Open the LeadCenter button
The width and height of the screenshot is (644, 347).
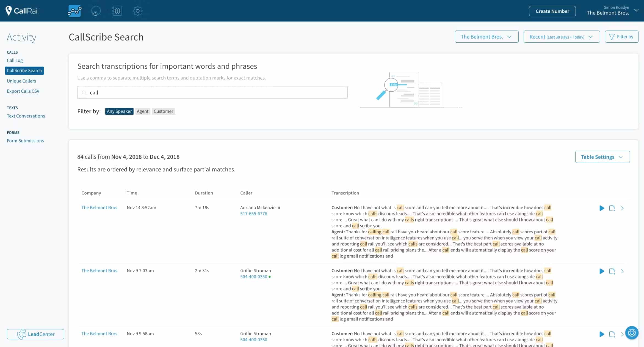coord(35,334)
